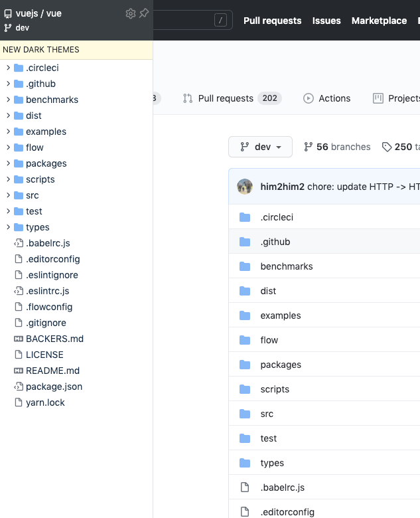Open test folder in the file list
Screen dimensions: 420x518
pos(269,438)
